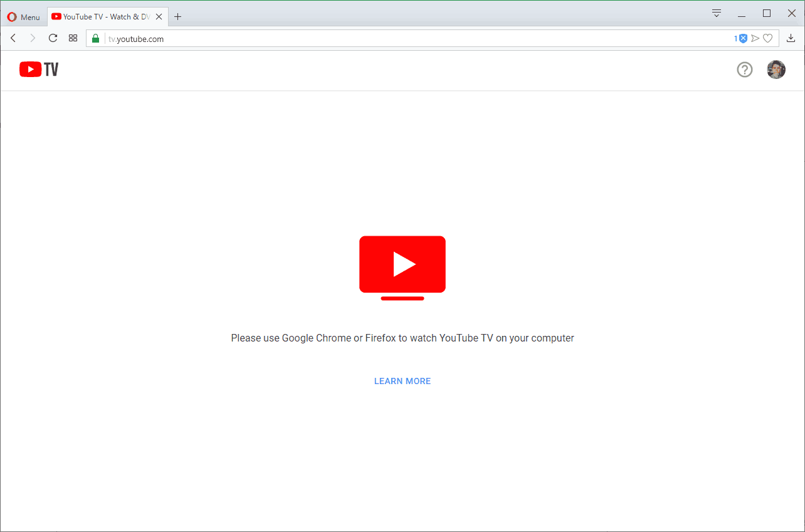This screenshot has width=805, height=532.
Task: Focus the tv.youtube.com address bar
Action: coord(376,39)
